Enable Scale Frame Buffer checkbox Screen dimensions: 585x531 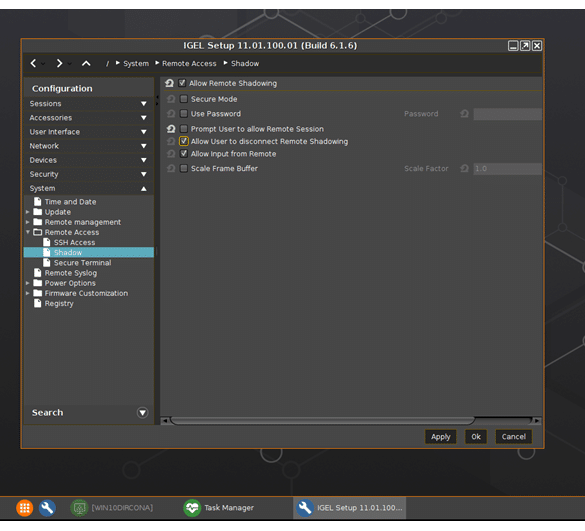coord(184,168)
